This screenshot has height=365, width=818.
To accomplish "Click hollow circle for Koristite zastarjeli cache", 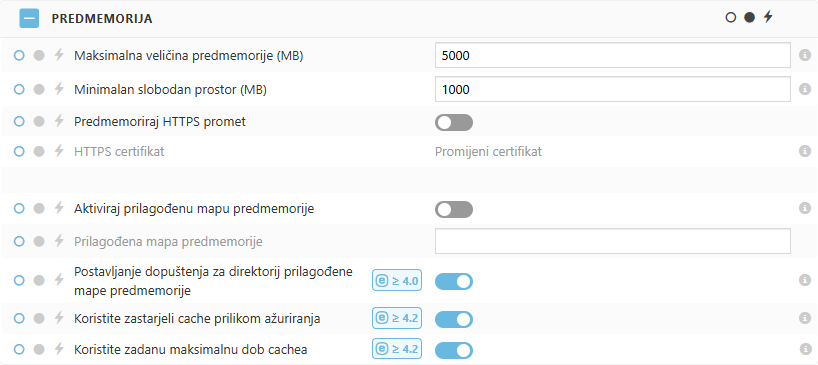I will click(x=19, y=318).
